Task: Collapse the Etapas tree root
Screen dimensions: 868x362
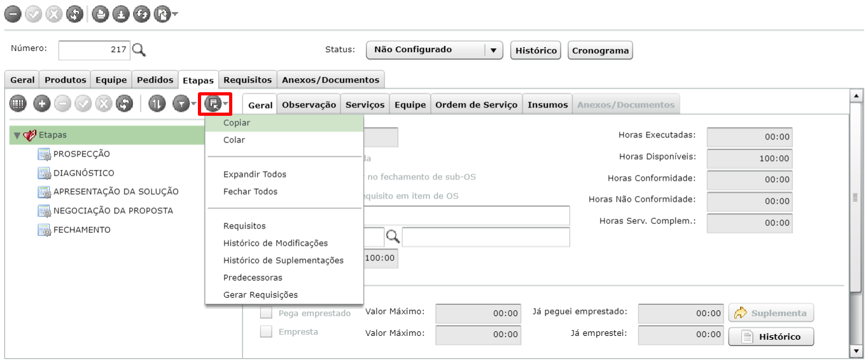Action: [17, 135]
